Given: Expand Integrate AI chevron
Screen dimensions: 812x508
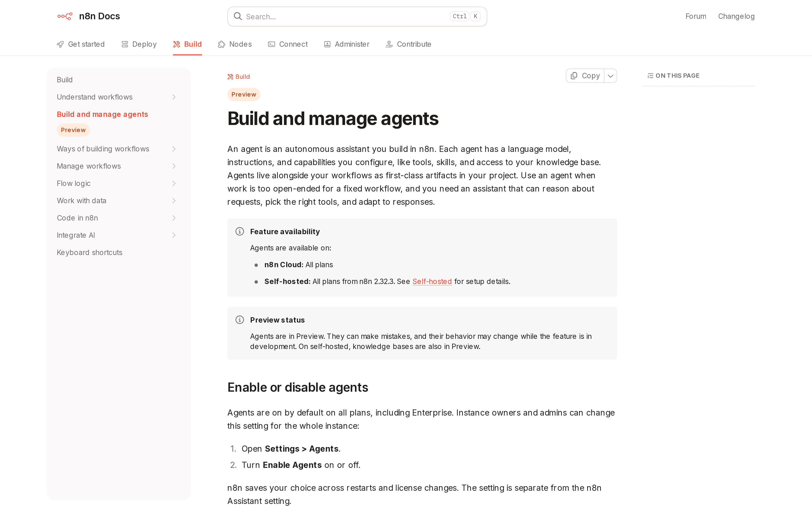Looking at the screenshot, I should (174, 235).
